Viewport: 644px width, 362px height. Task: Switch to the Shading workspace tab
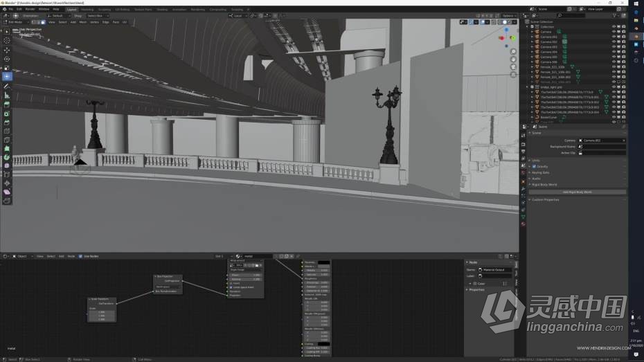[162, 10]
